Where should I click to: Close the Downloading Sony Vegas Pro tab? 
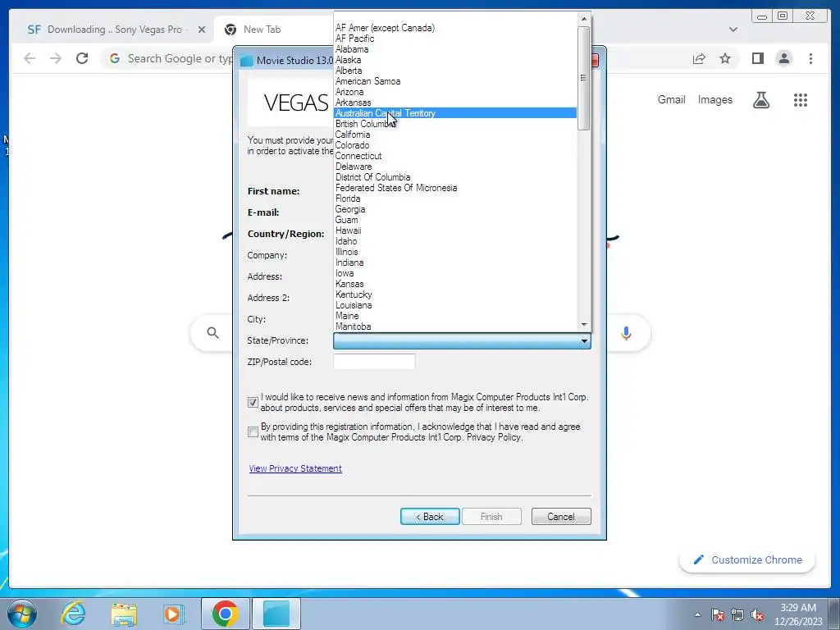coord(202,30)
